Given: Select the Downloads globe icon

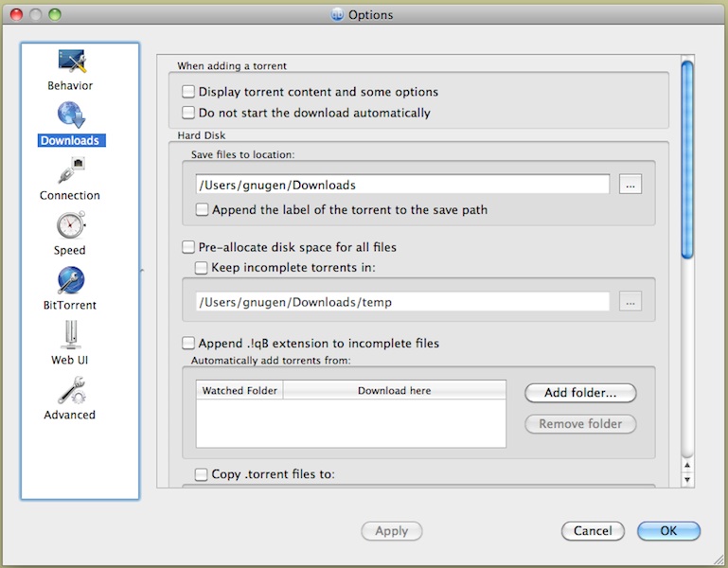Looking at the screenshot, I should tap(71, 116).
